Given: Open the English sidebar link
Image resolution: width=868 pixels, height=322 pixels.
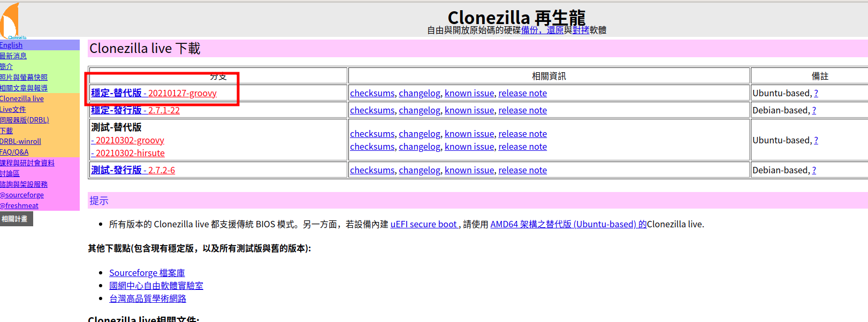Looking at the screenshot, I should pyautogui.click(x=11, y=45).
